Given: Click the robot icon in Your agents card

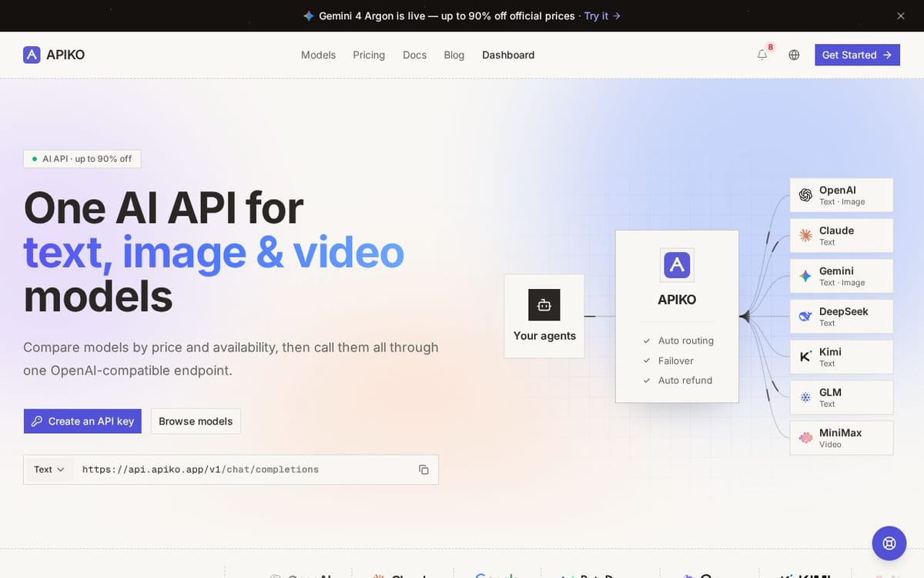Looking at the screenshot, I should 544,305.
